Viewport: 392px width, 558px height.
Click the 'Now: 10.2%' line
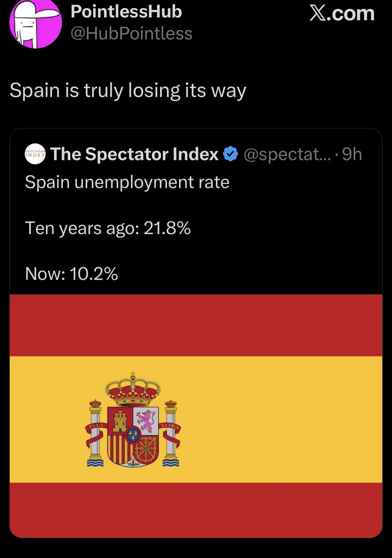click(71, 274)
